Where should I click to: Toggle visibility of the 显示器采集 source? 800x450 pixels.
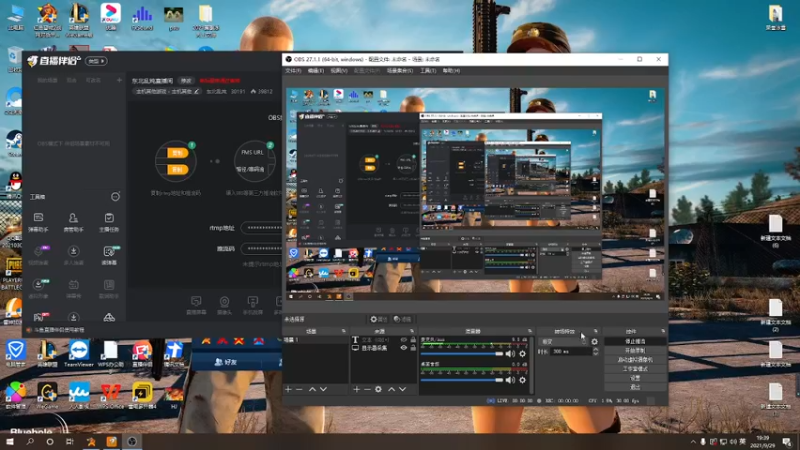point(404,348)
